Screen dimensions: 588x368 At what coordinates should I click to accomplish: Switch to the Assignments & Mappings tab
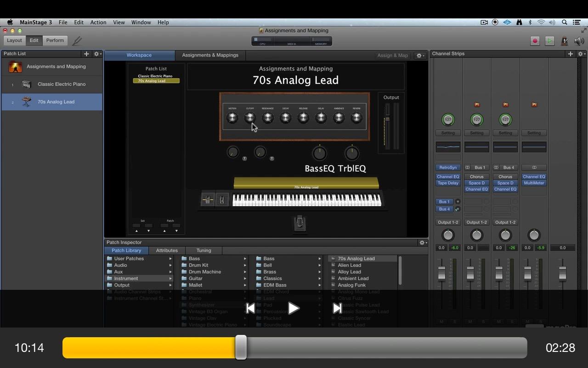pos(210,55)
